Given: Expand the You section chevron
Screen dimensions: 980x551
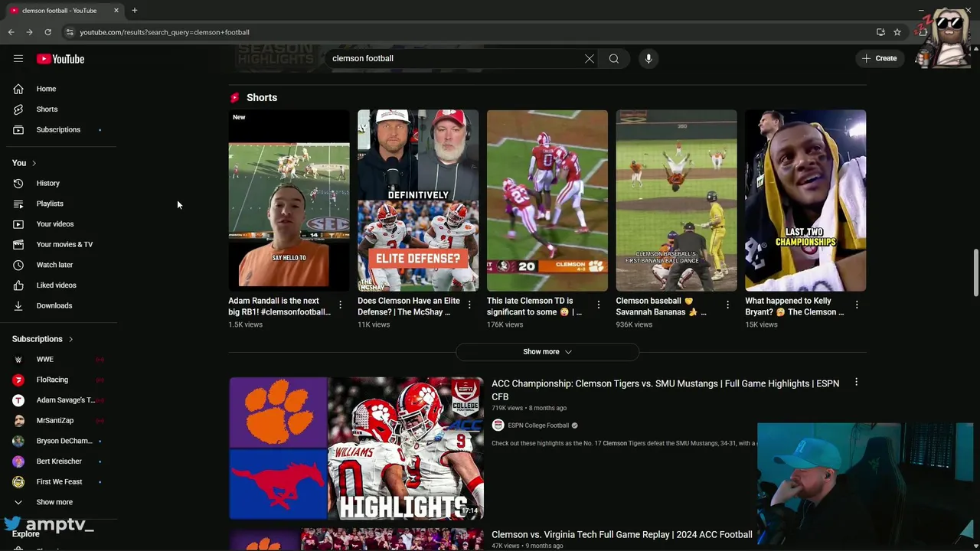Looking at the screenshot, I should [x=34, y=163].
